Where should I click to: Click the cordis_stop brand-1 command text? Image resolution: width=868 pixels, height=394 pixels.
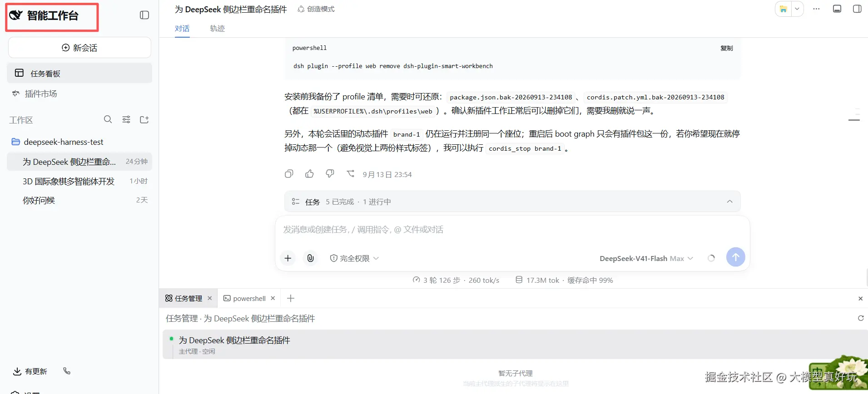pos(525,148)
